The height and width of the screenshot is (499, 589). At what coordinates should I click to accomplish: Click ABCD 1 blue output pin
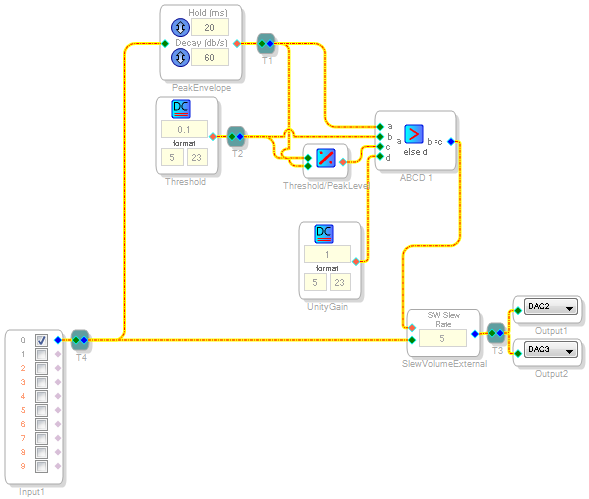point(451,142)
